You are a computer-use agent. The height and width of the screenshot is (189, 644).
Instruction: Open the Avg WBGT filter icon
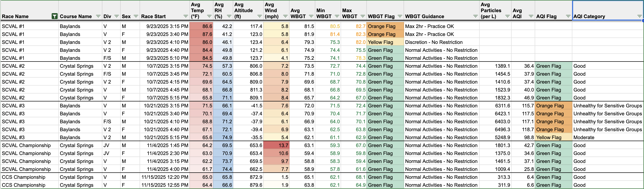311,17
